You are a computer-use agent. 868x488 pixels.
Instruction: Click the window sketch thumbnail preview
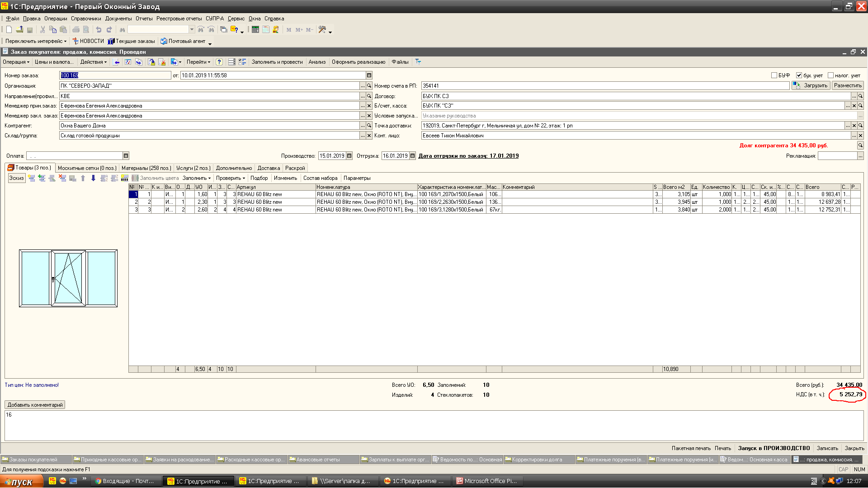tap(68, 278)
